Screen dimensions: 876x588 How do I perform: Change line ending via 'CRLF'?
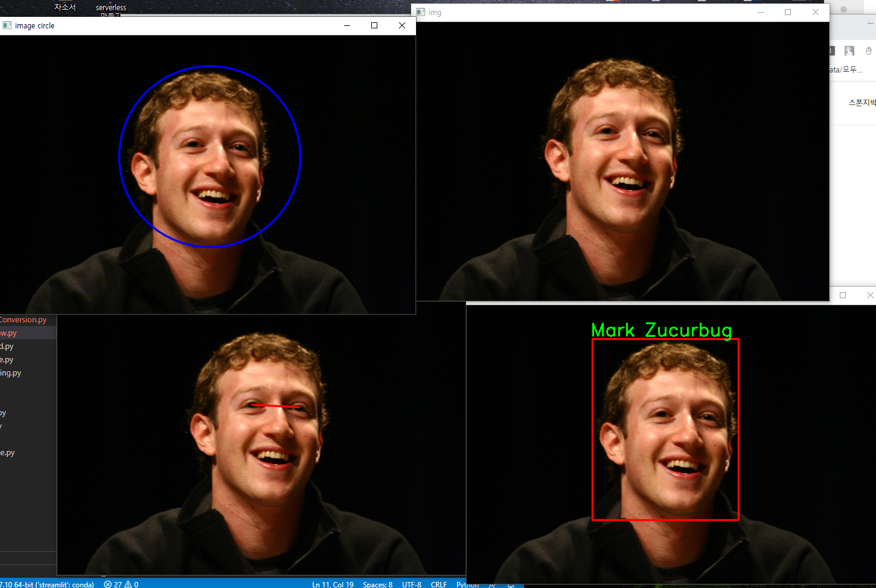point(439,584)
